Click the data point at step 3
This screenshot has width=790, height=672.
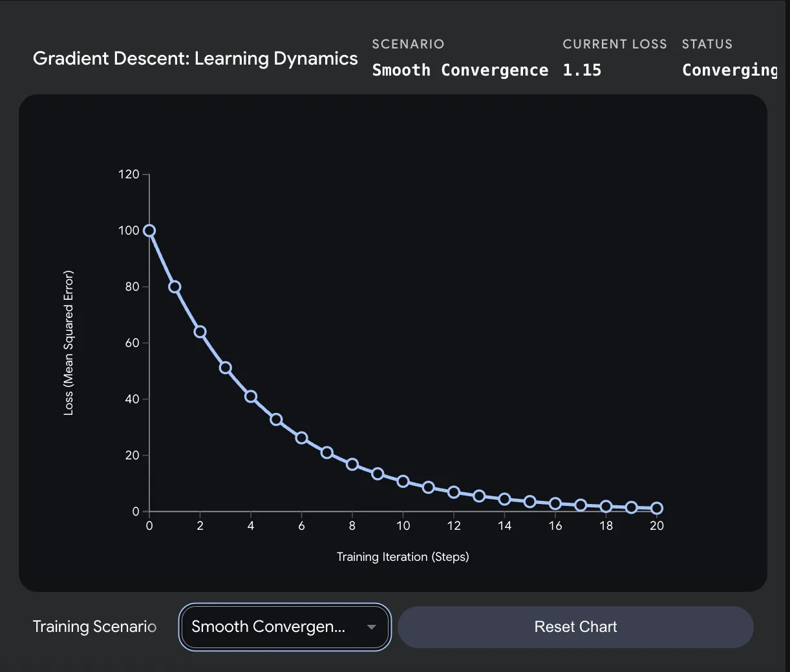226,368
